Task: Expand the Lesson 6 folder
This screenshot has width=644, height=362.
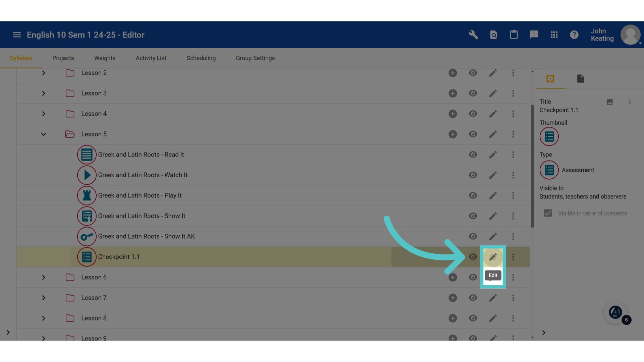Action: tap(44, 278)
